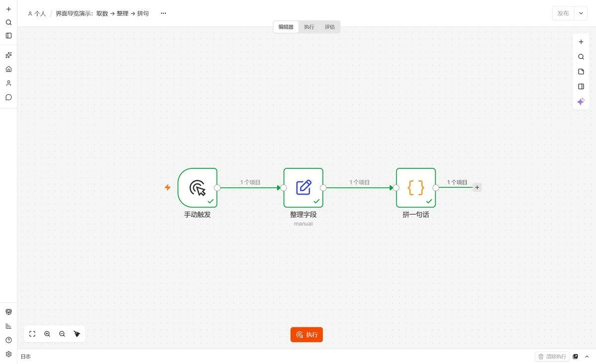The height and width of the screenshot is (364, 596).
Task: Zoom out on the canvas
Action: [62, 334]
